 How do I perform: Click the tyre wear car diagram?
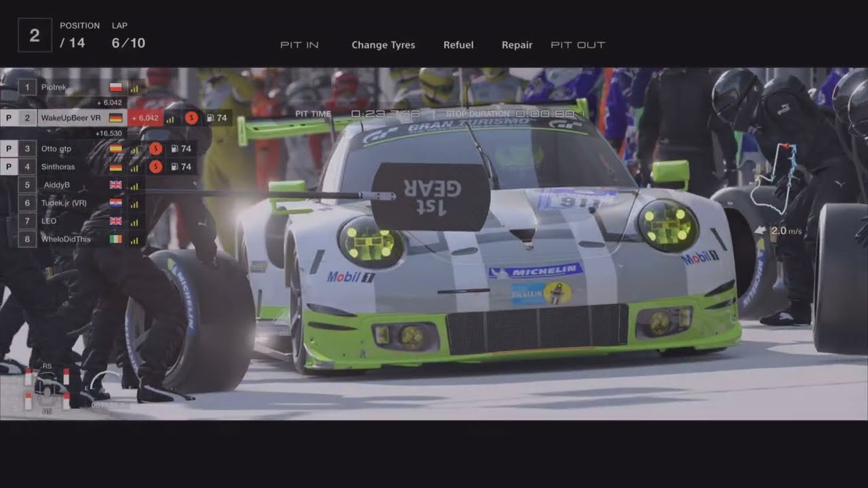(47, 390)
